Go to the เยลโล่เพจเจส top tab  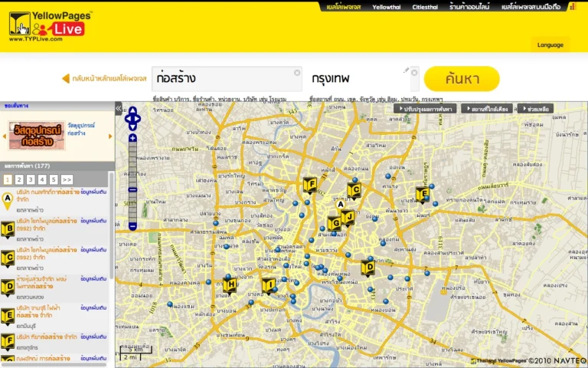point(344,7)
